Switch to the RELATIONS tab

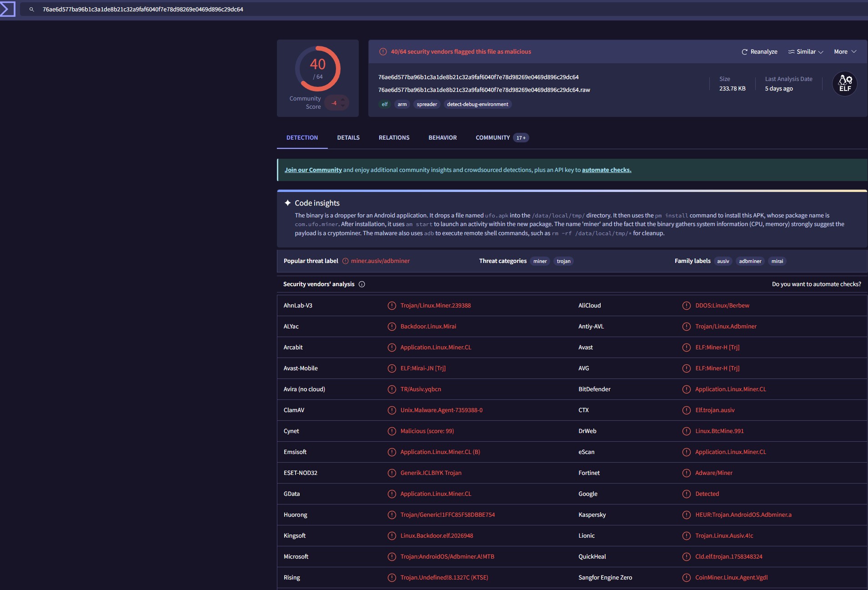tap(394, 138)
